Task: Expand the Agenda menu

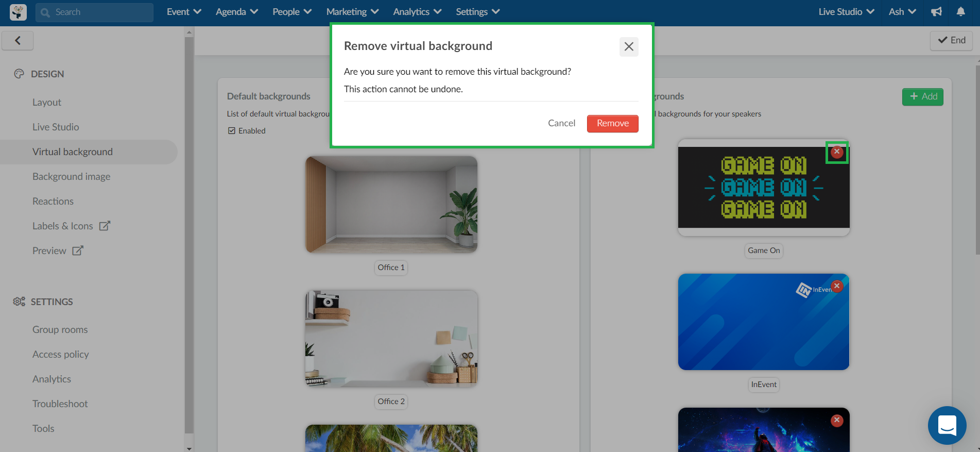Action: point(237,12)
